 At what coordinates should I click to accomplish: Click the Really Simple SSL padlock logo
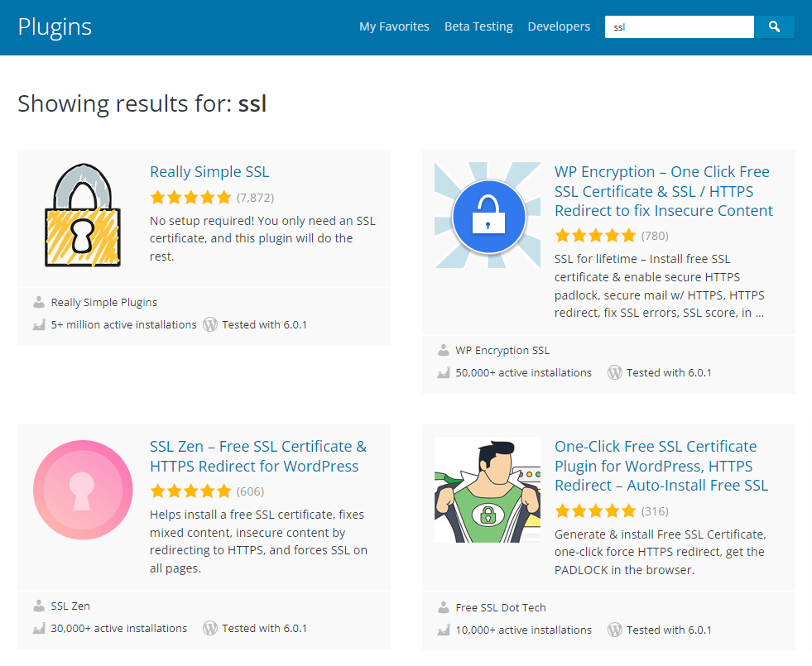(83, 215)
